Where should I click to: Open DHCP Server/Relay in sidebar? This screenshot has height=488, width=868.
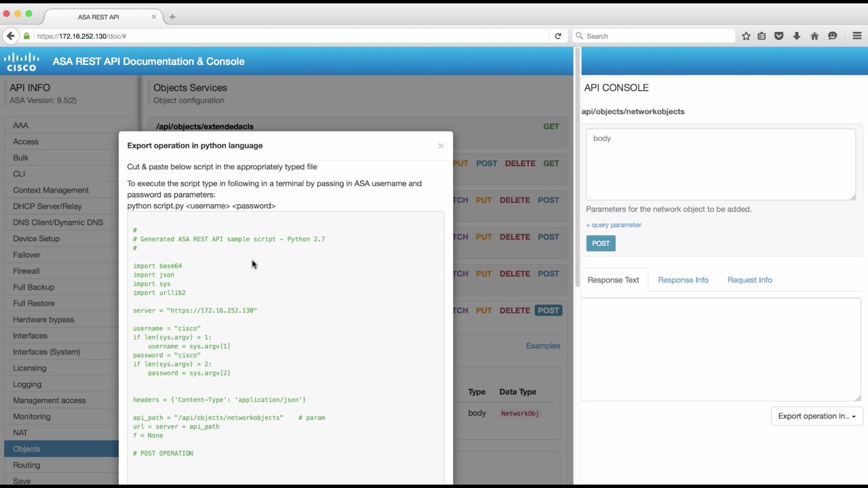point(61,206)
